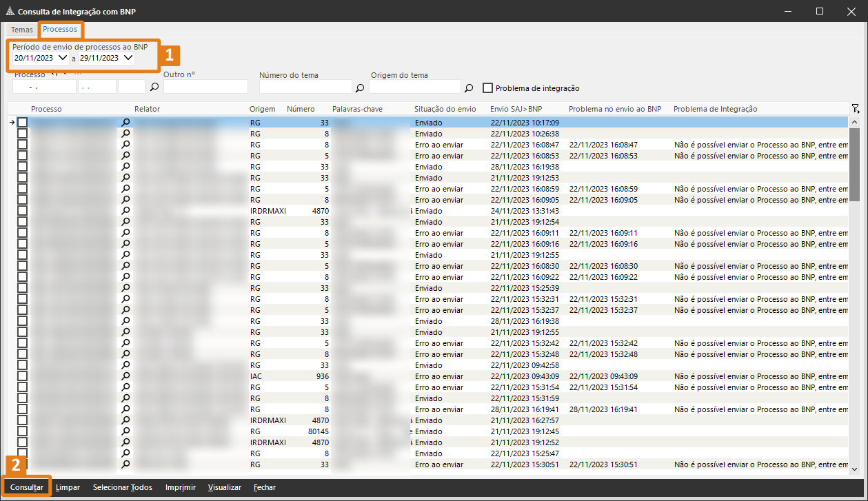Click Fechar to close the query
868x501 pixels.
(x=265, y=487)
